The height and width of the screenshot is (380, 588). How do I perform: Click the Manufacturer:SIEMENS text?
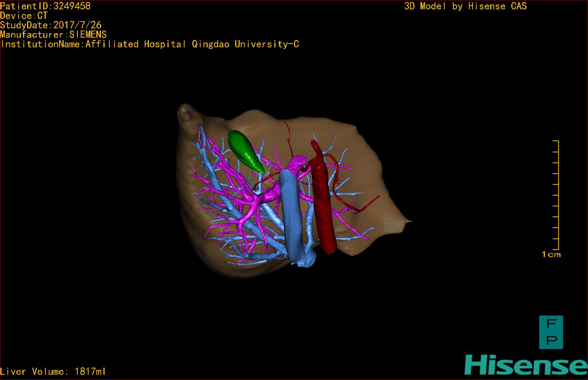click(54, 35)
